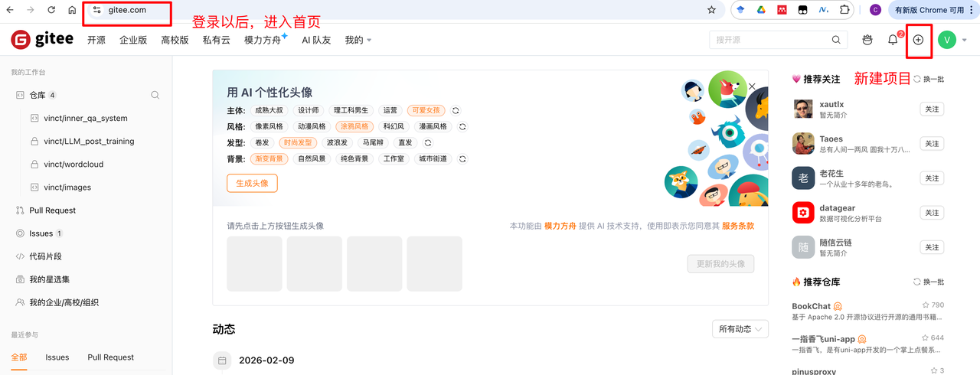This screenshot has width=980, height=375.
Task: Follow Taoes with the 关注 button
Action: pyautogui.click(x=932, y=144)
